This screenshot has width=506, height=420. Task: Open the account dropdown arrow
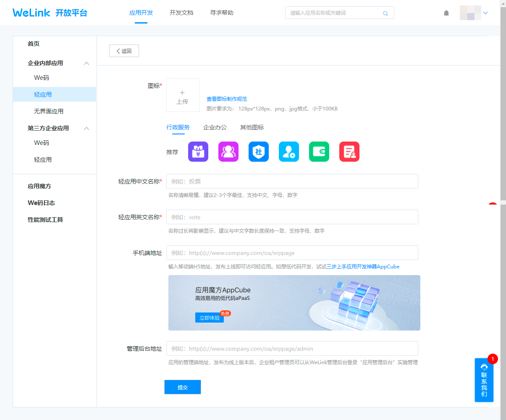pos(485,13)
